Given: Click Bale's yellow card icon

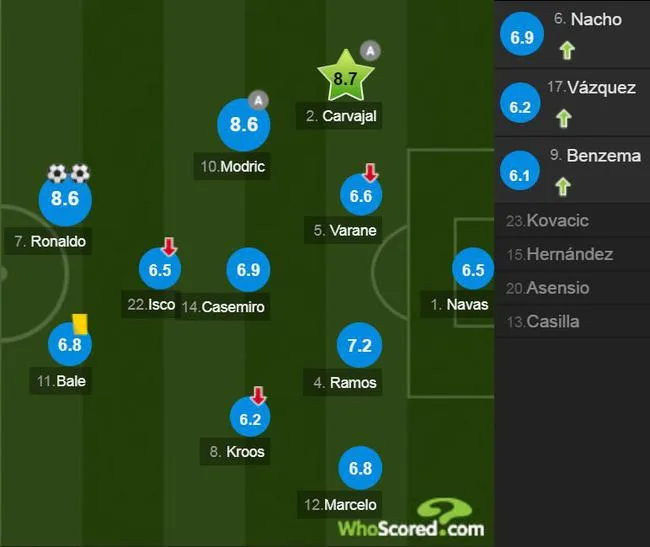Looking at the screenshot, I should point(80,324).
